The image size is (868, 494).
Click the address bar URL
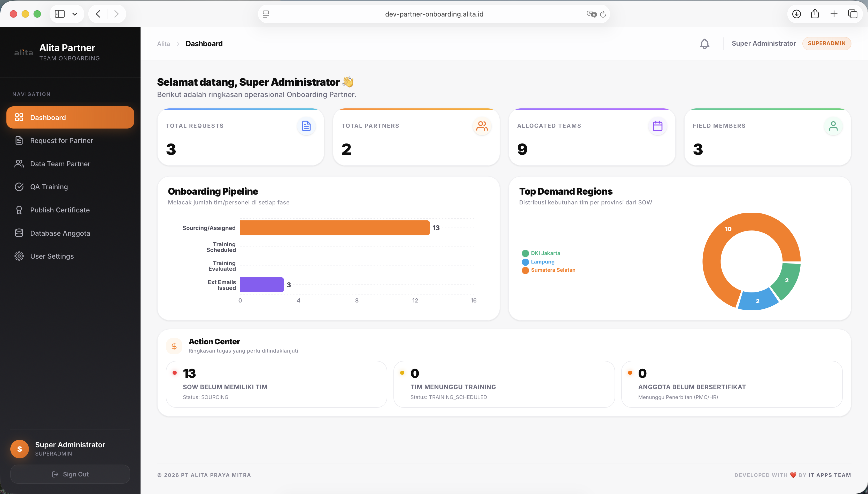point(434,14)
